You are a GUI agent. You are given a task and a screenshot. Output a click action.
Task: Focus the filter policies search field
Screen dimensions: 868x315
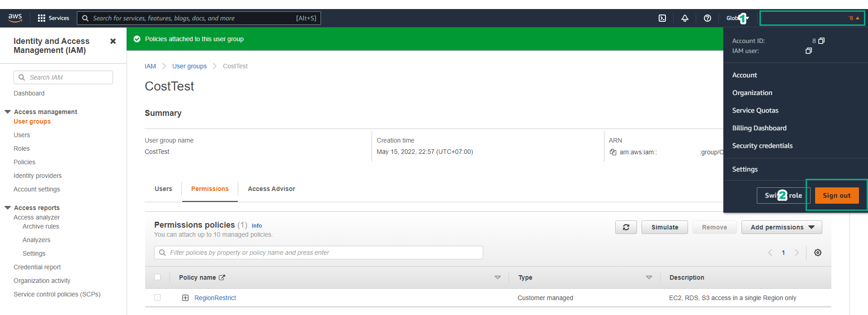pos(319,253)
